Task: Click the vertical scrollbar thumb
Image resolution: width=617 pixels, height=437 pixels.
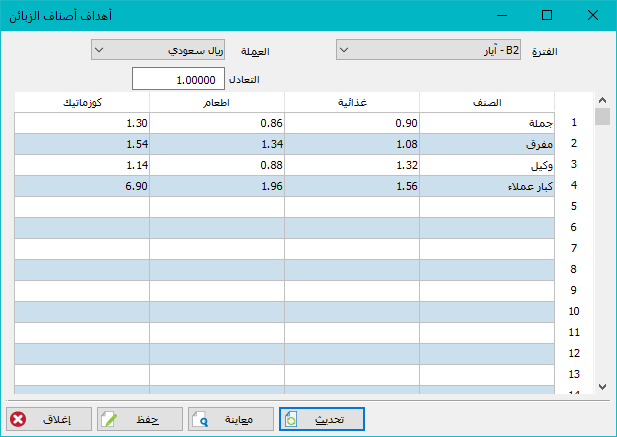Action: point(602,116)
